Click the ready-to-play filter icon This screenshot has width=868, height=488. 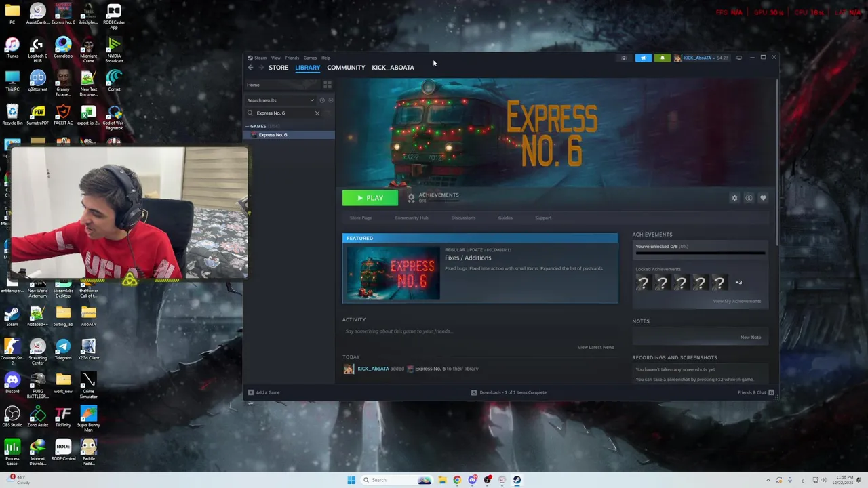[330, 100]
